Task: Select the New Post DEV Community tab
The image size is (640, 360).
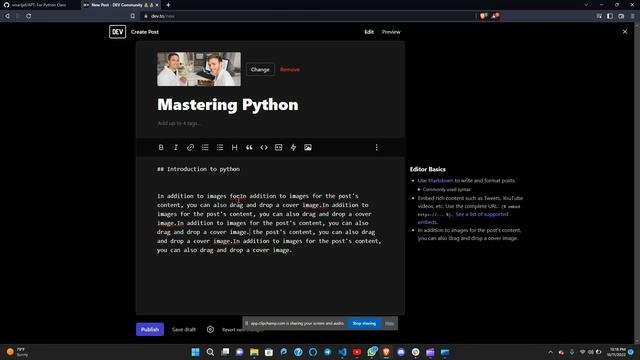Action: pyautogui.click(x=118, y=5)
